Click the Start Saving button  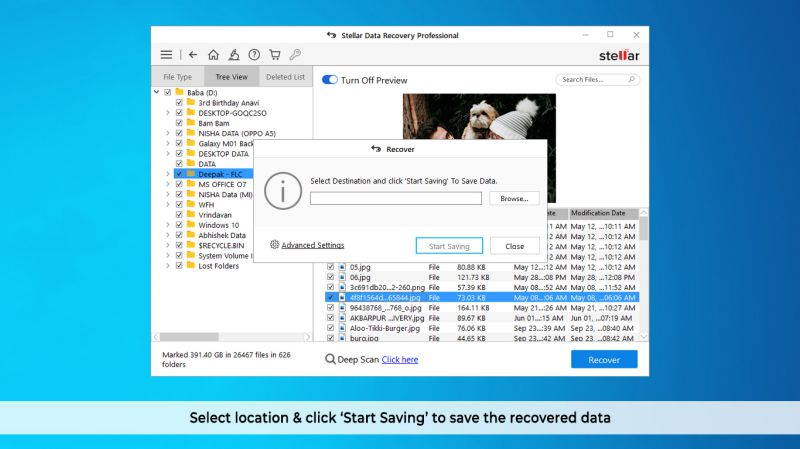(449, 246)
